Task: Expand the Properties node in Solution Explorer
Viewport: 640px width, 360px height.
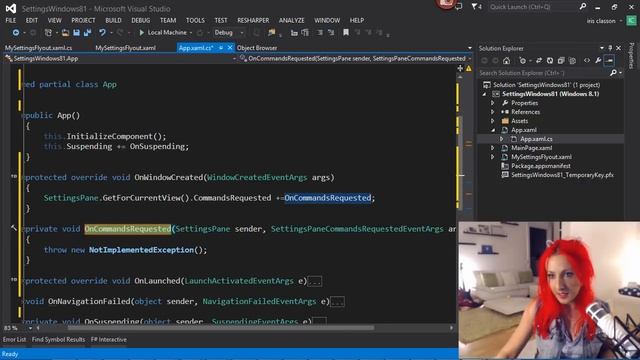Action: [x=493, y=103]
